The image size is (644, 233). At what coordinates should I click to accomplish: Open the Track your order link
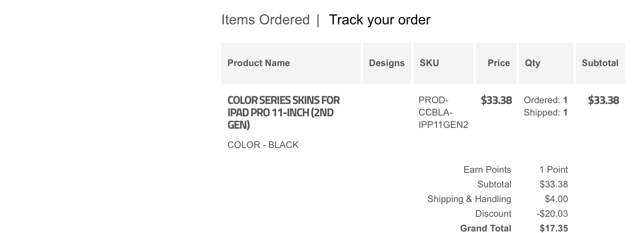pyautogui.click(x=380, y=20)
